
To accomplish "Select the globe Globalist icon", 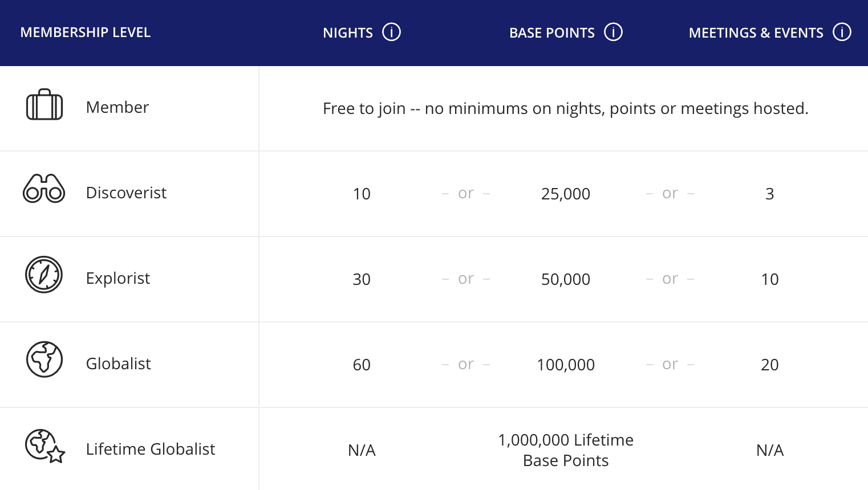I will [44, 360].
